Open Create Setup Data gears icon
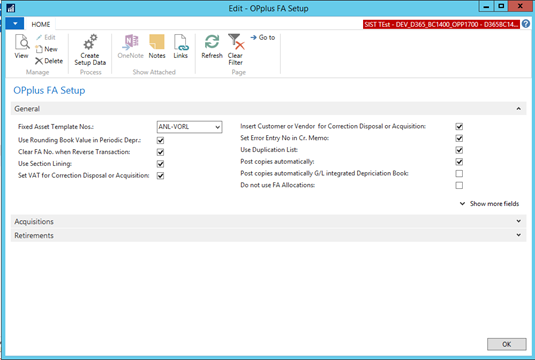 pyautogui.click(x=90, y=42)
